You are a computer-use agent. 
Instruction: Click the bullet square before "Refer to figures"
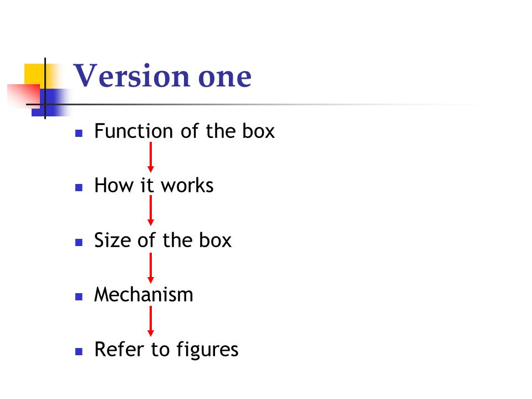[x=79, y=351]
